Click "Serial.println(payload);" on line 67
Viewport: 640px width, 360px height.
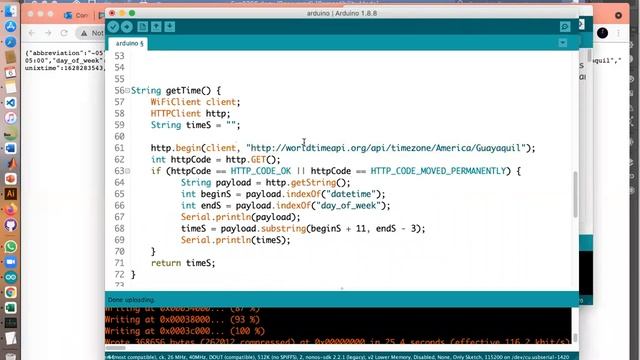click(x=240, y=217)
